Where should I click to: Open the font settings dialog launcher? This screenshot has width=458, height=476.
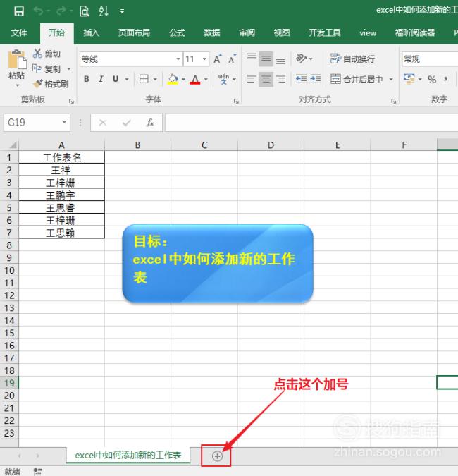click(236, 101)
